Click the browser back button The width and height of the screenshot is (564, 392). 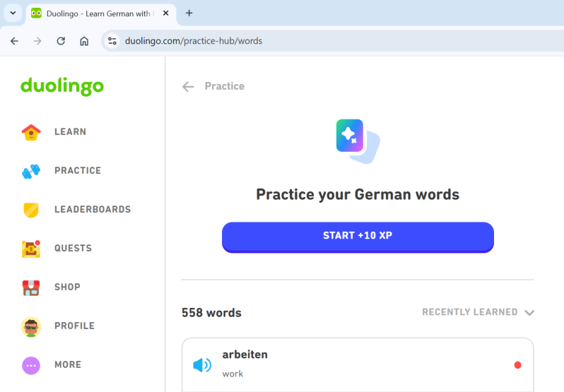(14, 41)
